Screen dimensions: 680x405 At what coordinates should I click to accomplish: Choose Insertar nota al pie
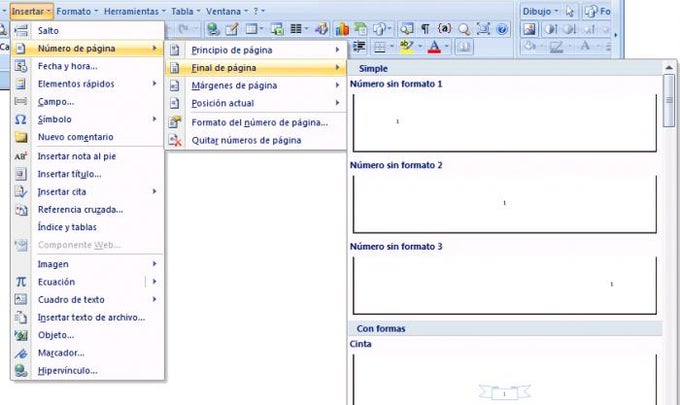87,156
